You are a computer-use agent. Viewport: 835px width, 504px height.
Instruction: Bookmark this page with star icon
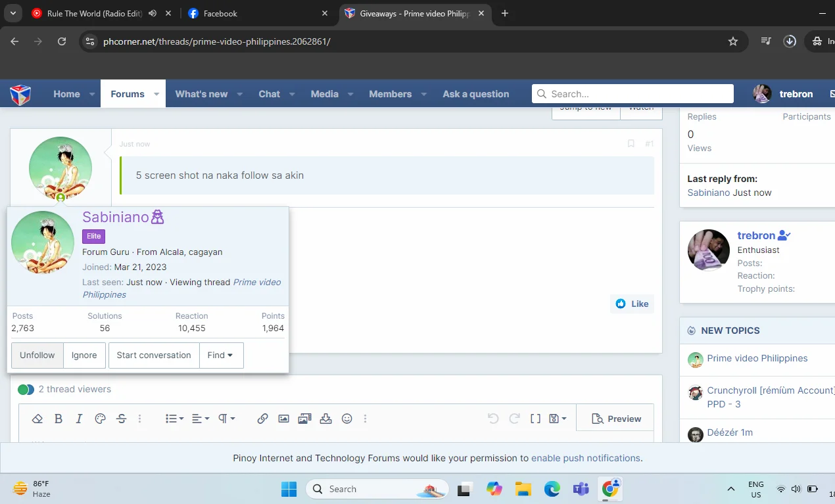pos(733,41)
